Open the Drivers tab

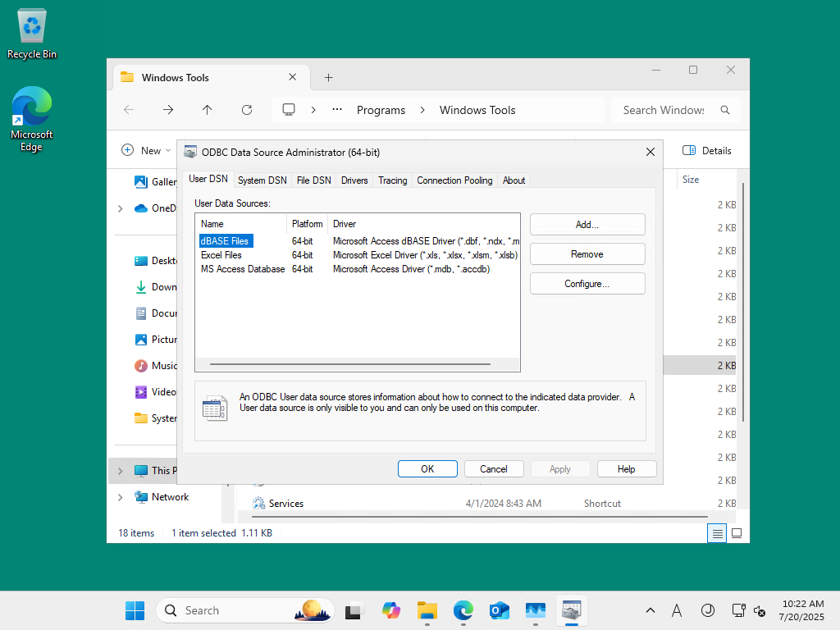pyautogui.click(x=354, y=180)
